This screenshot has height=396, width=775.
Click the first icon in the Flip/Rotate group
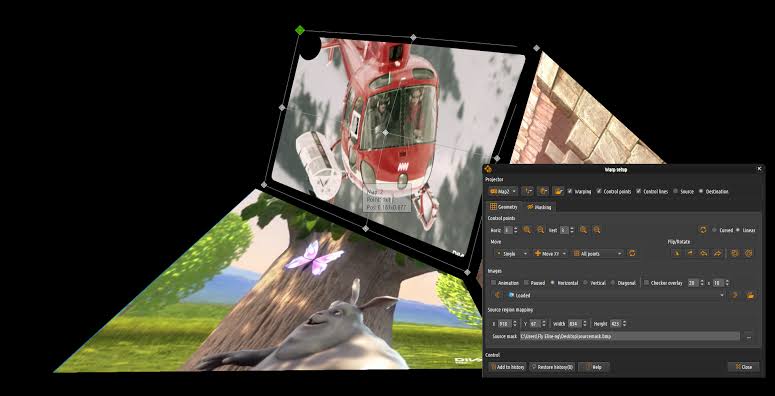click(x=677, y=253)
